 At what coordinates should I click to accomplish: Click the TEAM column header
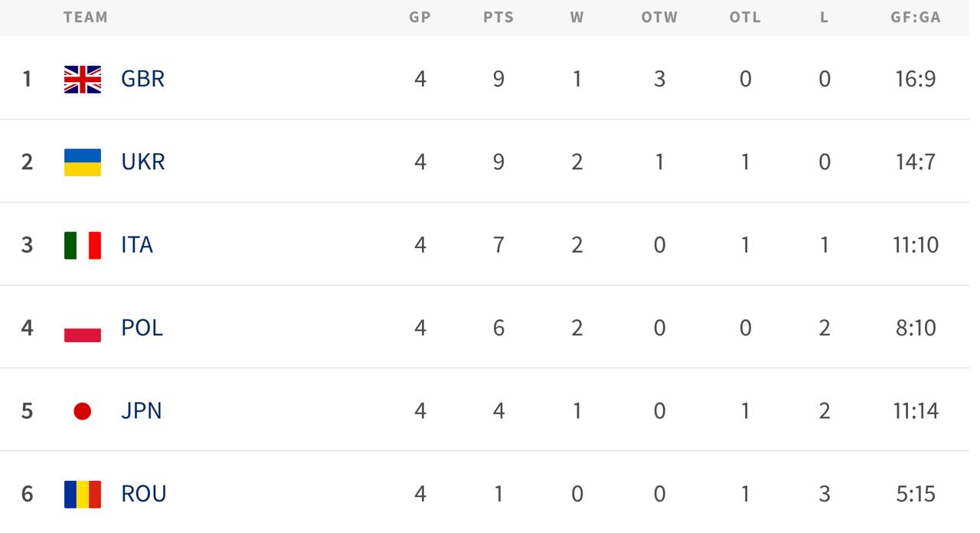point(86,17)
